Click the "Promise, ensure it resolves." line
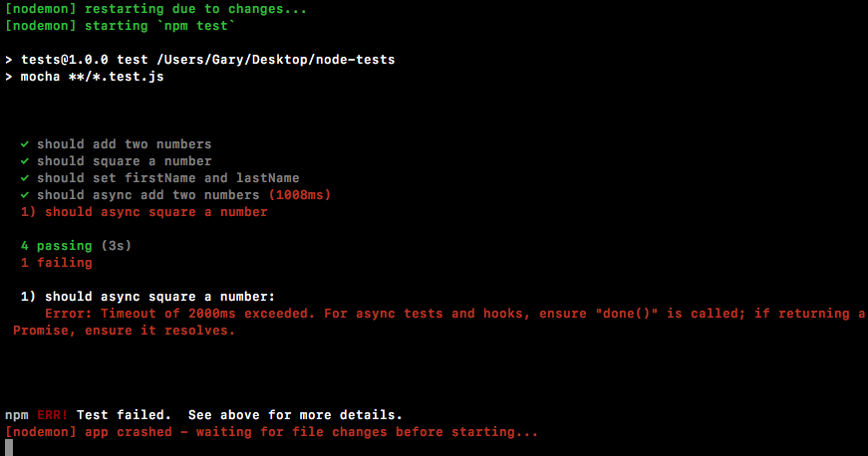This screenshot has width=868, height=456. pos(125,331)
